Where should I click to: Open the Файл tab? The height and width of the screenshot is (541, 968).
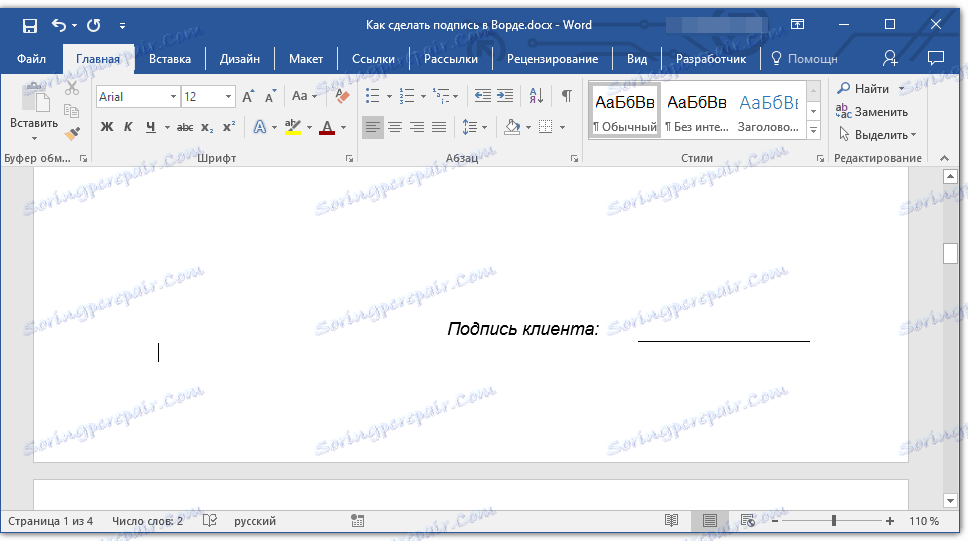tap(31, 59)
